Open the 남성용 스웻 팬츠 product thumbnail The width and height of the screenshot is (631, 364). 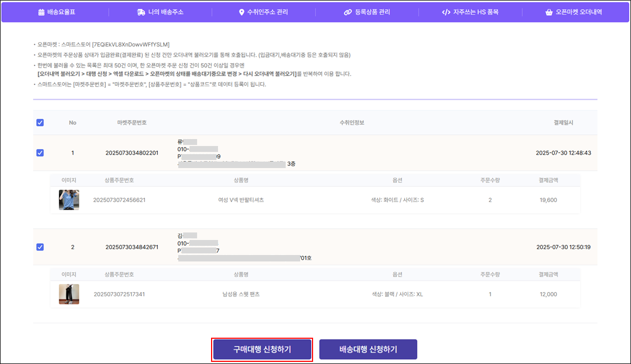[x=69, y=294]
